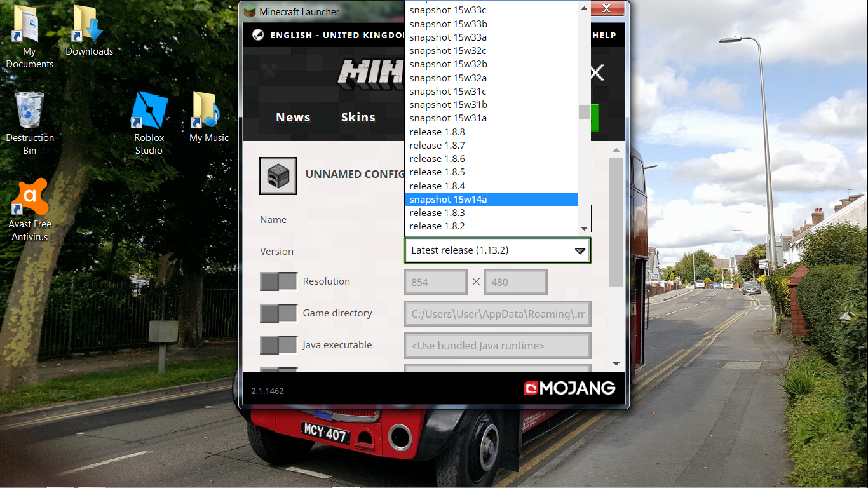This screenshot has width=868, height=488.
Task: Click the Mojang logo in the footer
Action: 569,388
